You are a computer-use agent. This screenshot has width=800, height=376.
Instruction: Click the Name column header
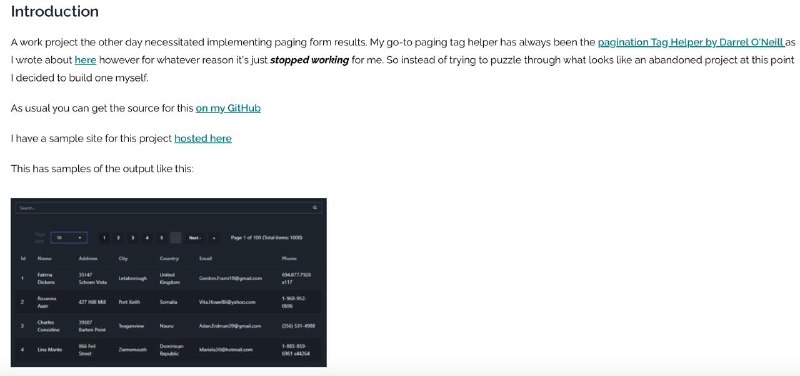pyautogui.click(x=44, y=259)
